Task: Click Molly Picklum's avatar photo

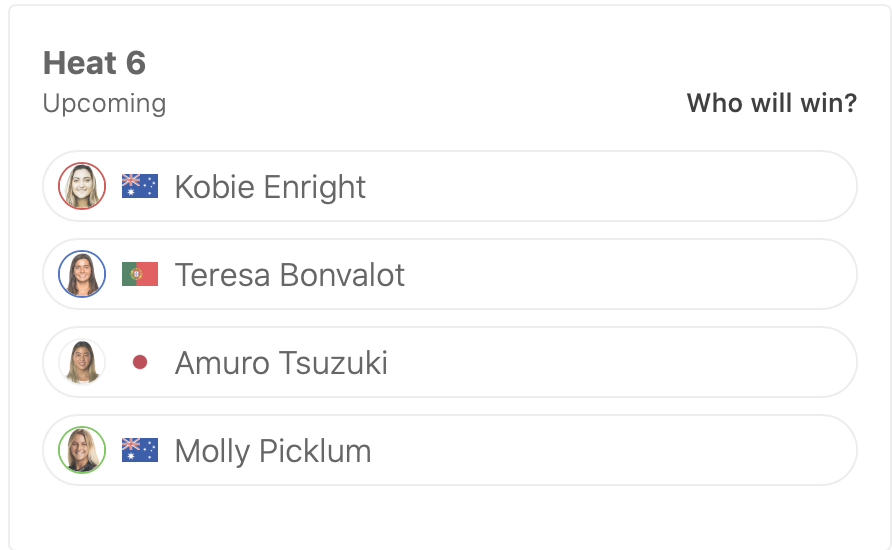Action: pyautogui.click(x=82, y=451)
